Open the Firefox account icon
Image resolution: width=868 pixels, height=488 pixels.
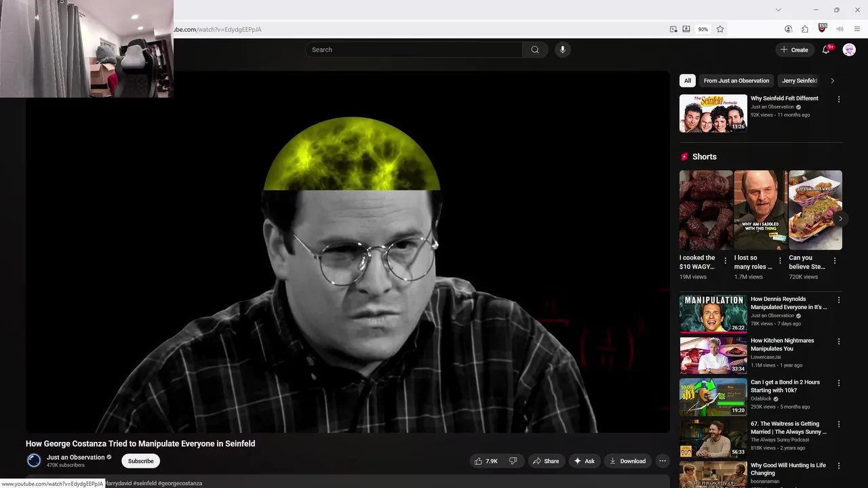coord(788,29)
